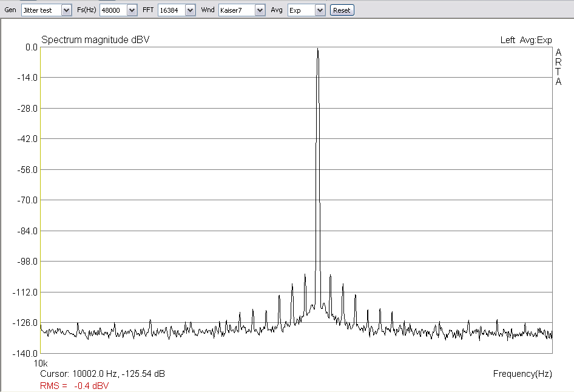The width and height of the screenshot is (574, 392).
Task: Open the FFT size dropdown
Action: point(191,10)
